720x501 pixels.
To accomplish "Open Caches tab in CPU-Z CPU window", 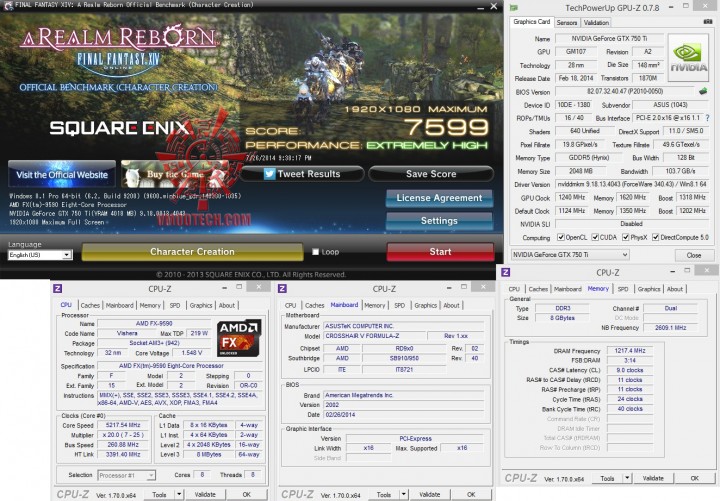I will click(90, 305).
